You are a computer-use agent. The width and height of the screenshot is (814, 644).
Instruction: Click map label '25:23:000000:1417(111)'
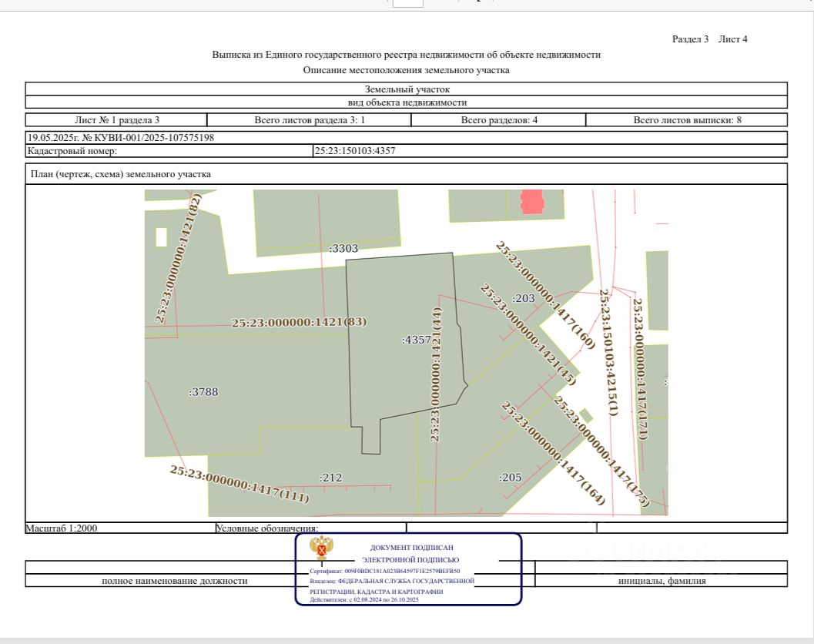coord(240,484)
